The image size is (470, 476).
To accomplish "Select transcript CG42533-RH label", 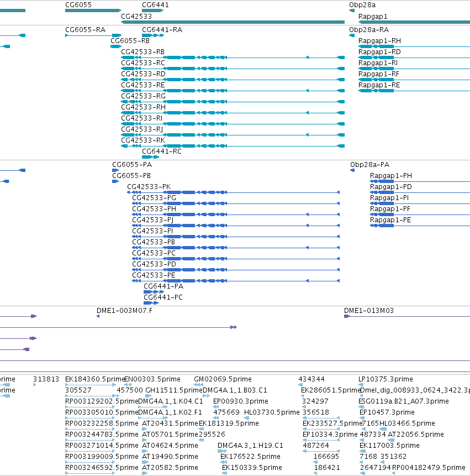I will click(x=143, y=107).
